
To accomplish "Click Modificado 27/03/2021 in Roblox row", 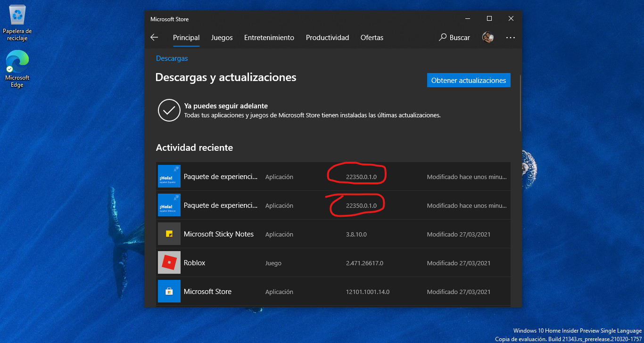I will pyautogui.click(x=459, y=263).
